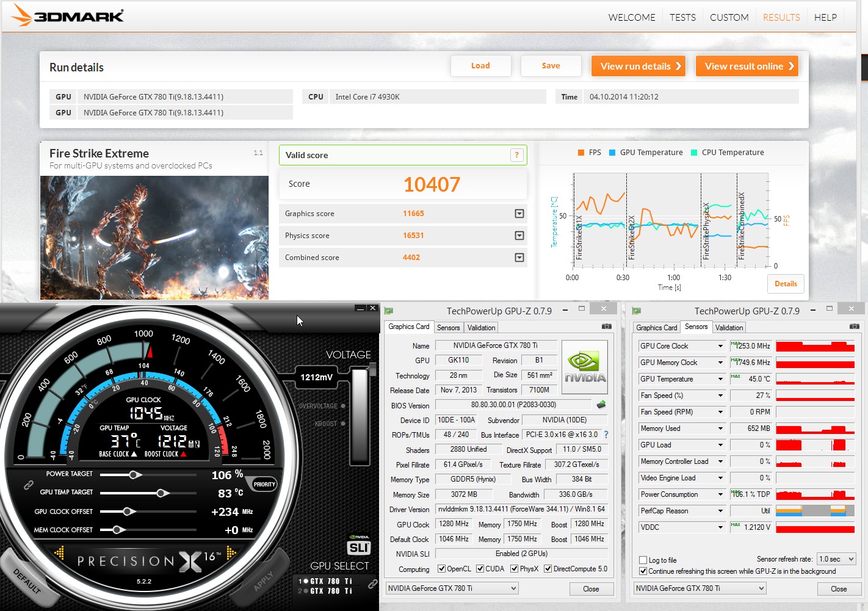The height and width of the screenshot is (611, 868).
Task: Toggle the CUDA checkbox
Action: (480, 569)
